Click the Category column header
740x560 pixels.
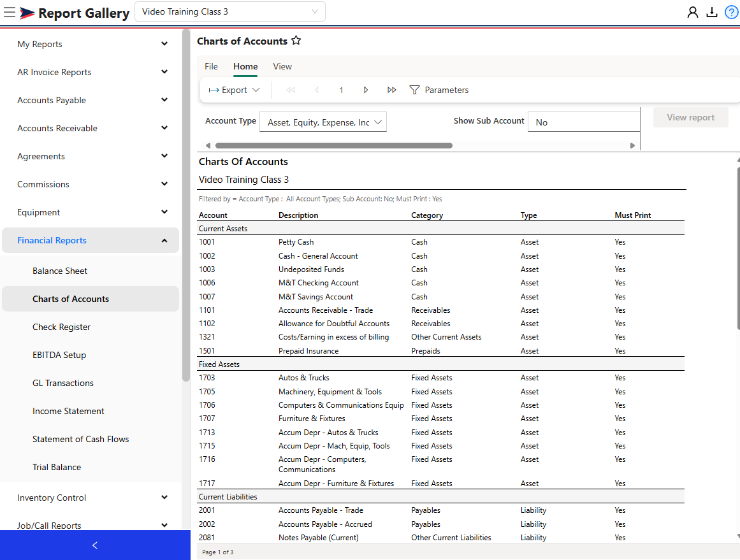[427, 215]
